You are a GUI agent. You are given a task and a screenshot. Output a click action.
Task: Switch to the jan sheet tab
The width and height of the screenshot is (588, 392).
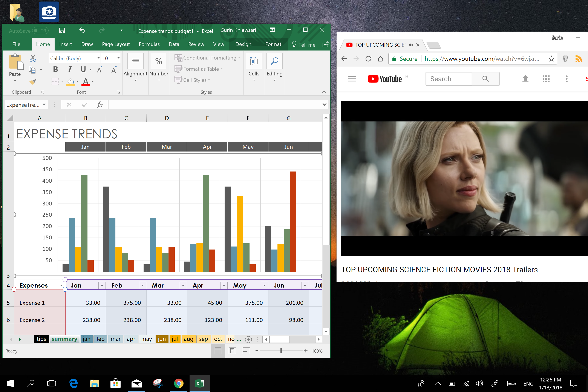86,339
